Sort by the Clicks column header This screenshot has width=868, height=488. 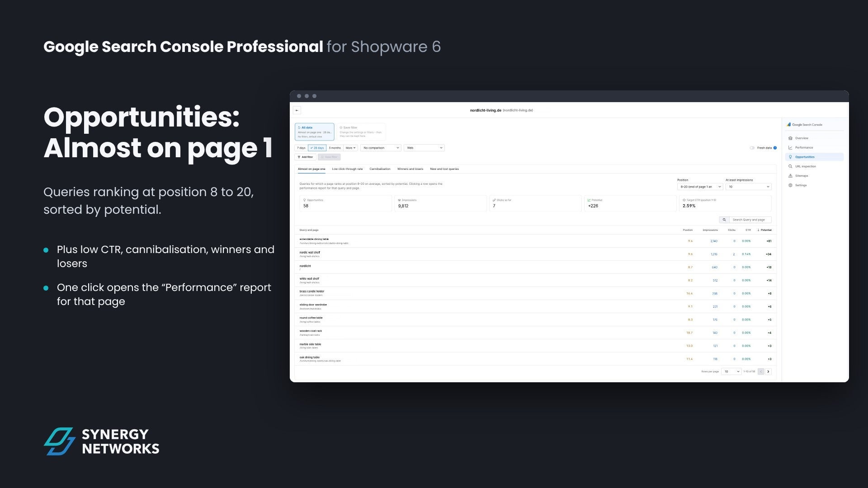731,230
